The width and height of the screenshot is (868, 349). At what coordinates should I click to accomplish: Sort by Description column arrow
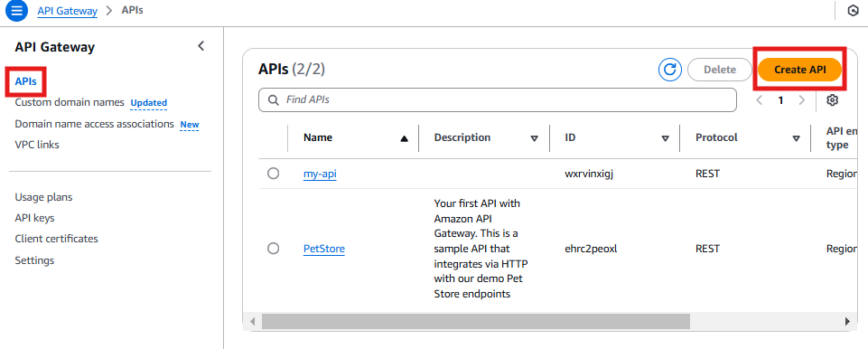[534, 138]
